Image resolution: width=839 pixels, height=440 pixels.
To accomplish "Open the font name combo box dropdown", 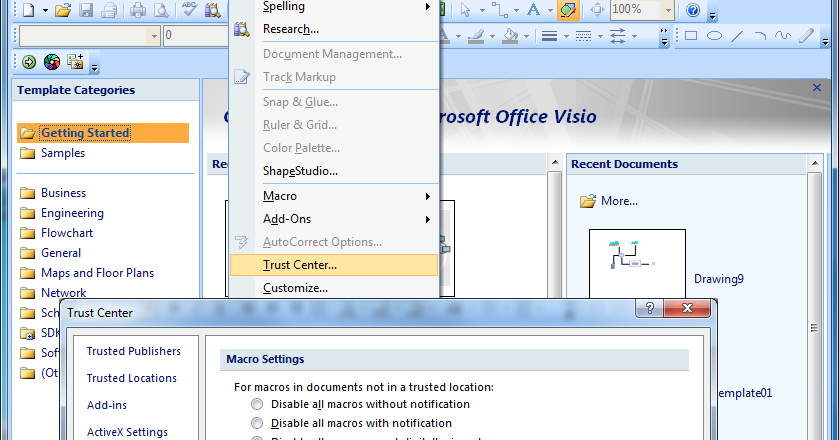I will click(154, 36).
